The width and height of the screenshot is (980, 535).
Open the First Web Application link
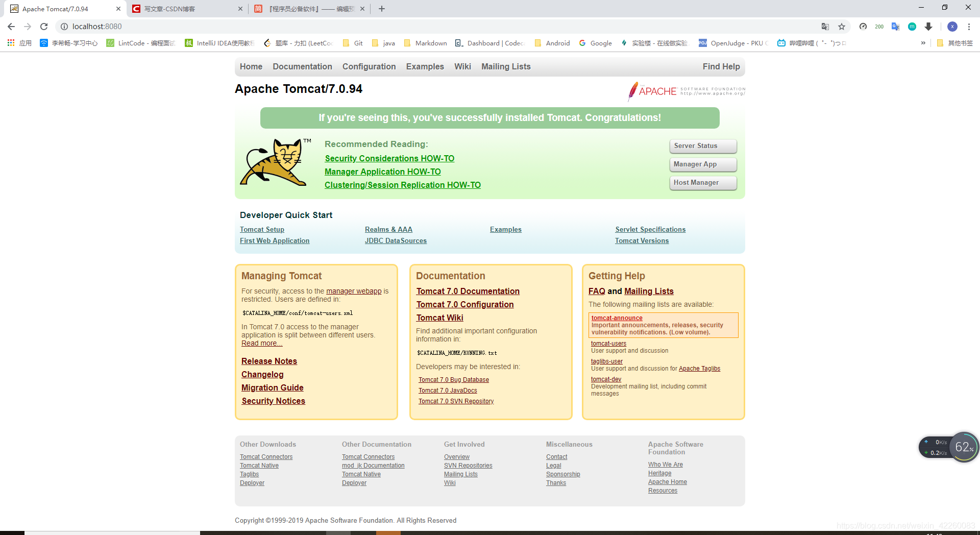(275, 240)
